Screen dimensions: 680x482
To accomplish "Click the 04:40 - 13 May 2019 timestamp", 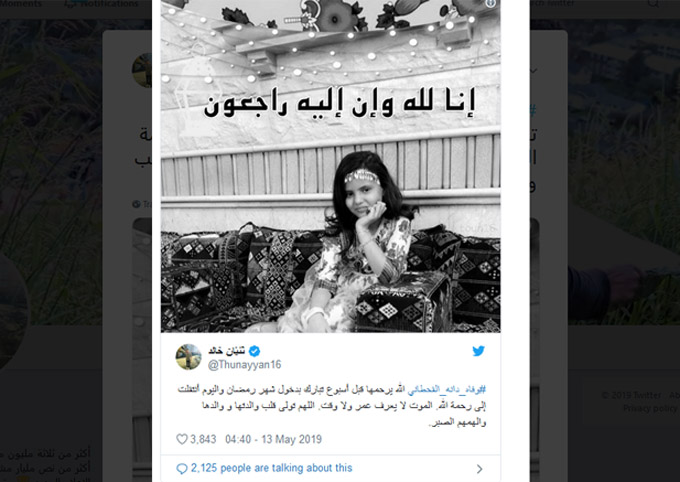I will click(x=273, y=439).
